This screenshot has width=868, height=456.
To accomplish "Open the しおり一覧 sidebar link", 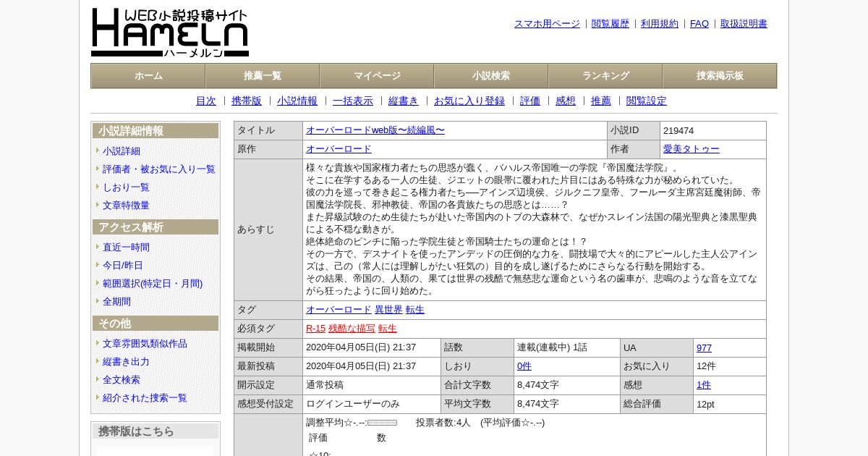I will click(x=126, y=187).
